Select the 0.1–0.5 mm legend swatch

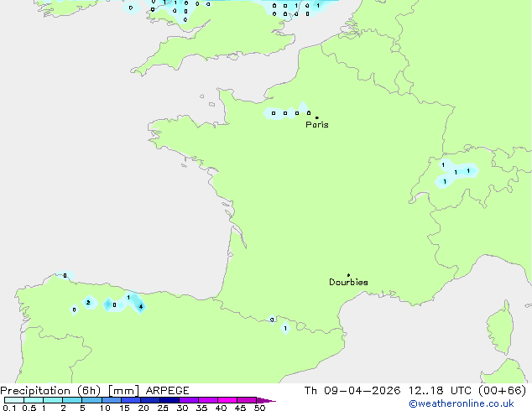[14, 400]
